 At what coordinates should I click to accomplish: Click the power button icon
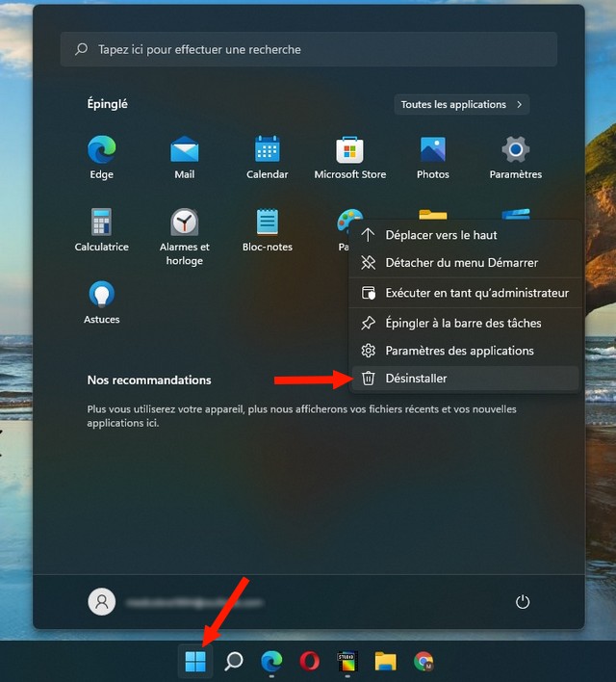522,602
